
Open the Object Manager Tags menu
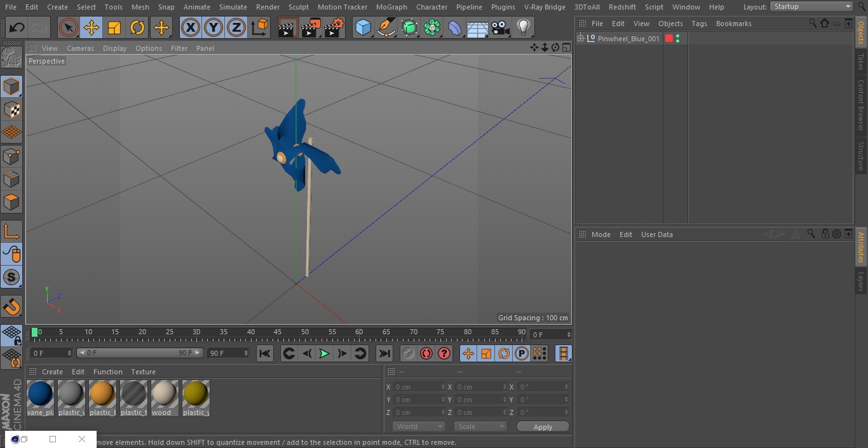699,24
